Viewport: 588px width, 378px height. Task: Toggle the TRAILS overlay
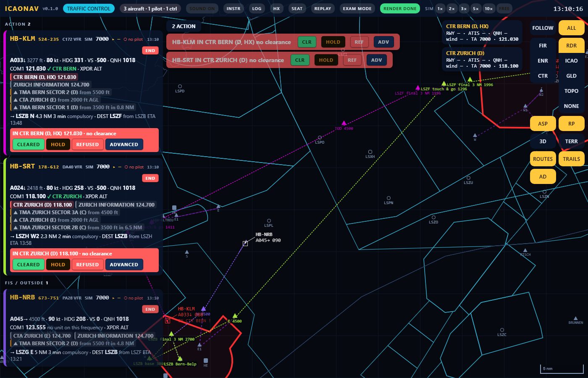click(x=571, y=159)
